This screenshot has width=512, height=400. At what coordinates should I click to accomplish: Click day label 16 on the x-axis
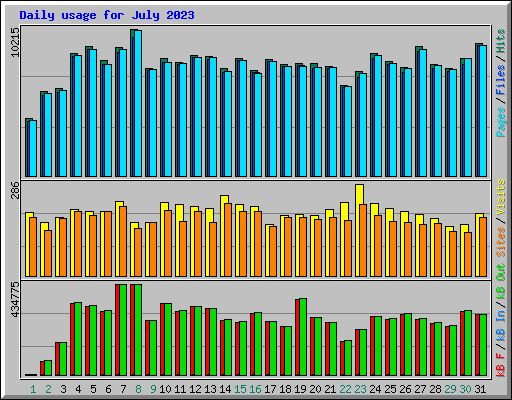[x=255, y=389]
